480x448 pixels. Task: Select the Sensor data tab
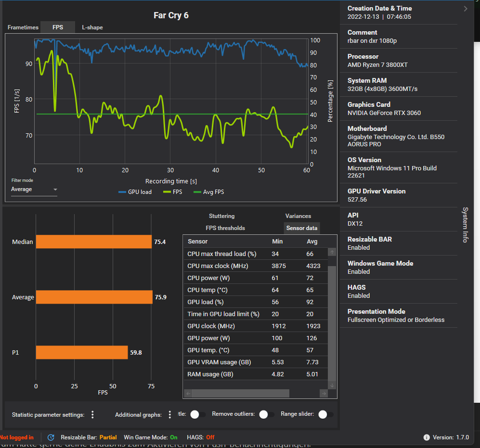[x=301, y=228]
